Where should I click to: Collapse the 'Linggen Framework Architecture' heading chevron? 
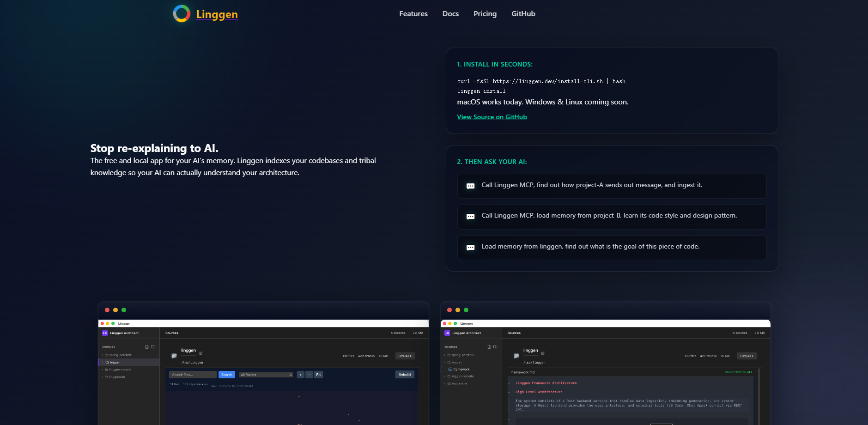click(509, 383)
